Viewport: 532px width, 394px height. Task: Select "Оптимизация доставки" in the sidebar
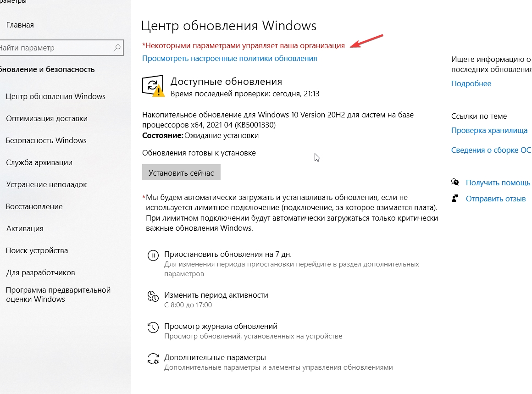coord(46,118)
